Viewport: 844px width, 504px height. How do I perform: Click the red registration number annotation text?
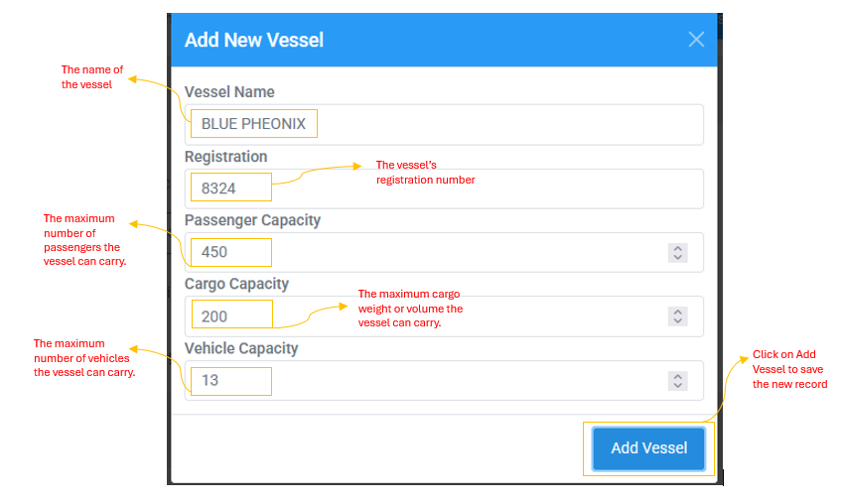pyautogui.click(x=425, y=173)
